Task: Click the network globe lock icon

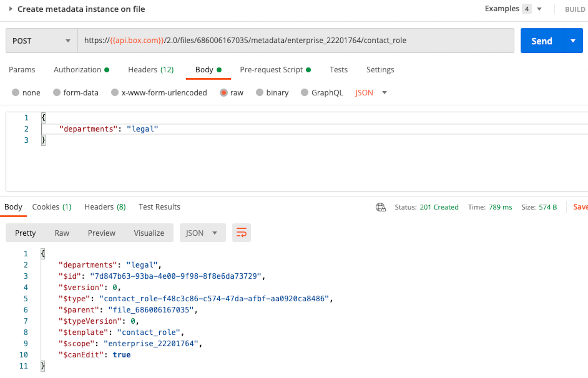Action: (x=380, y=207)
